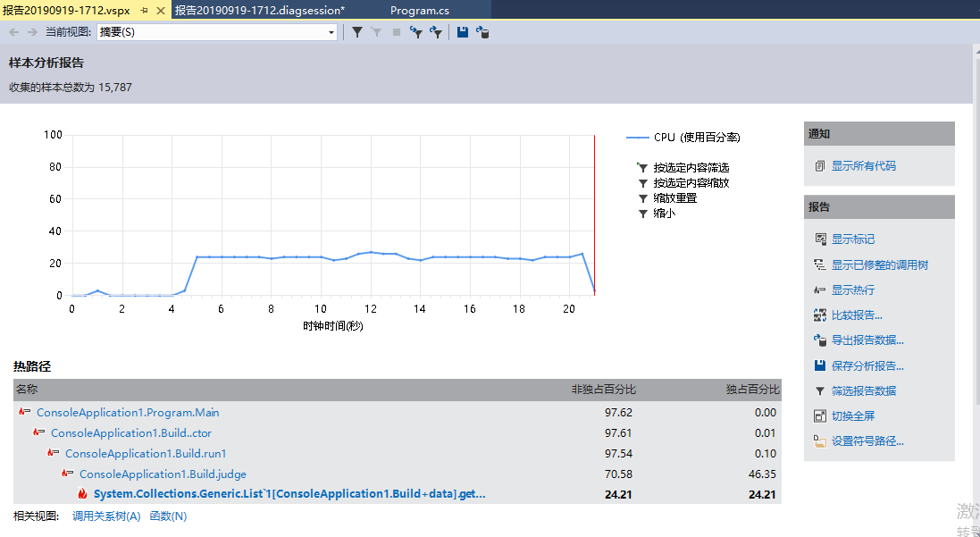The height and width of the screenshot is (537, 980).
Task: Switch to the 报告20190919-1712.diagsession tab
Action: click(259, 11)
